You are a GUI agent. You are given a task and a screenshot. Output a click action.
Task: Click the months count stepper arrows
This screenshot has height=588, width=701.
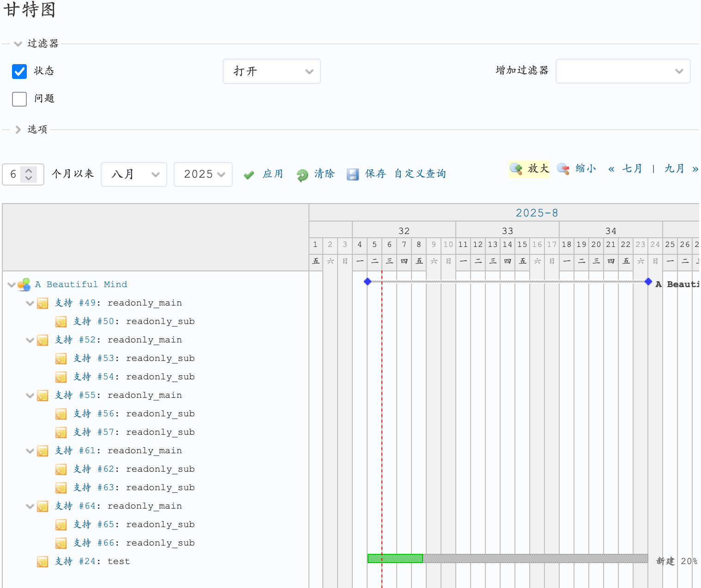point(29,174)
